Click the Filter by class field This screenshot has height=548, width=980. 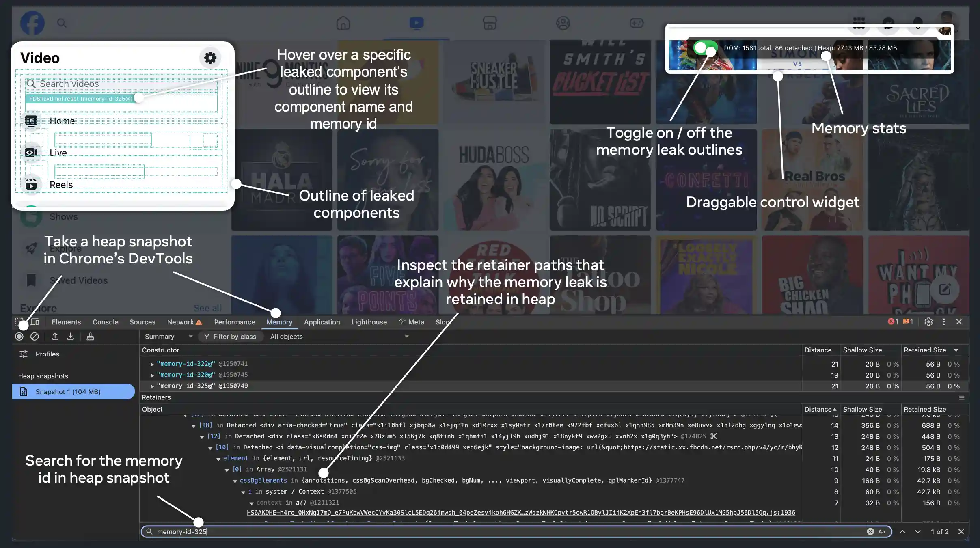(234, 337)
